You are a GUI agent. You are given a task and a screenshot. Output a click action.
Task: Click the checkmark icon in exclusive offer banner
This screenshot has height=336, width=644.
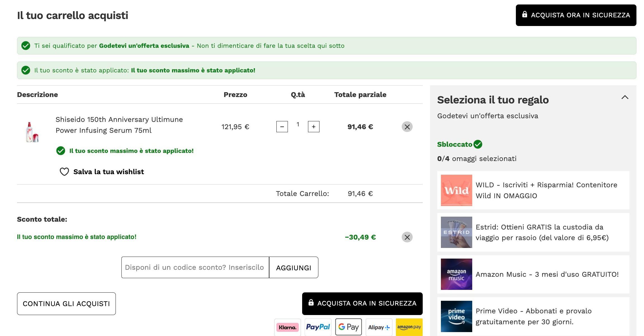pyautogui.click(x=26, y=46)
